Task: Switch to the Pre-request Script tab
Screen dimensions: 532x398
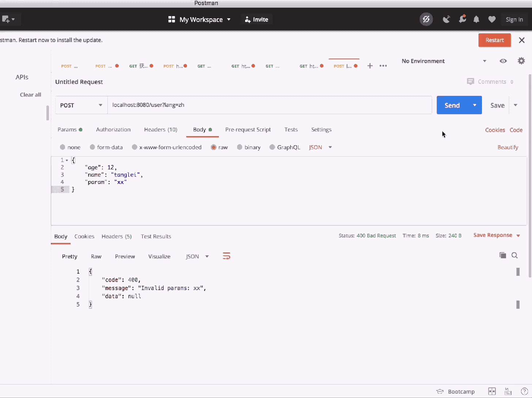Action: [x=248, y=129]
